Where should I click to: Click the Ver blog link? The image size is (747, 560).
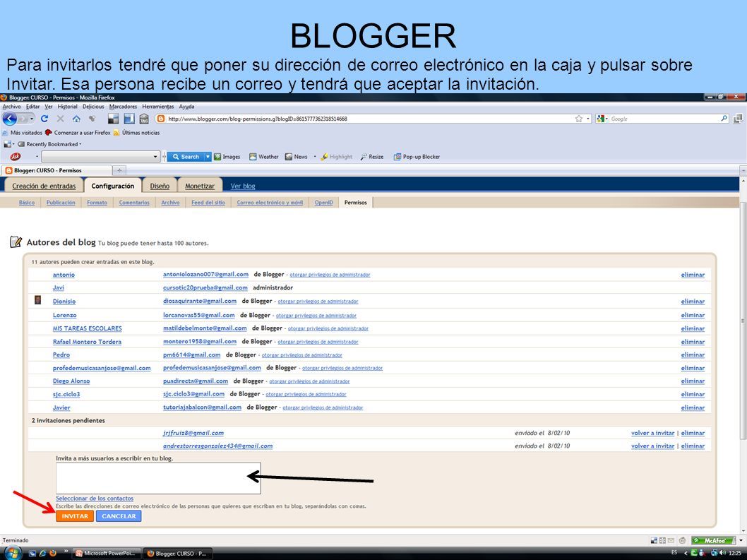pyautogui.click(x=242, y=186)
